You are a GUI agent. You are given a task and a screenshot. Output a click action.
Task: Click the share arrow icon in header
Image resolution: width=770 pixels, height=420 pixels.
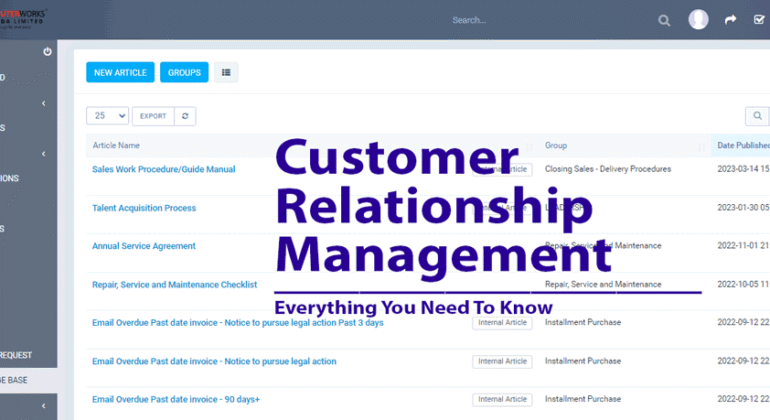[x=730, y=20]
